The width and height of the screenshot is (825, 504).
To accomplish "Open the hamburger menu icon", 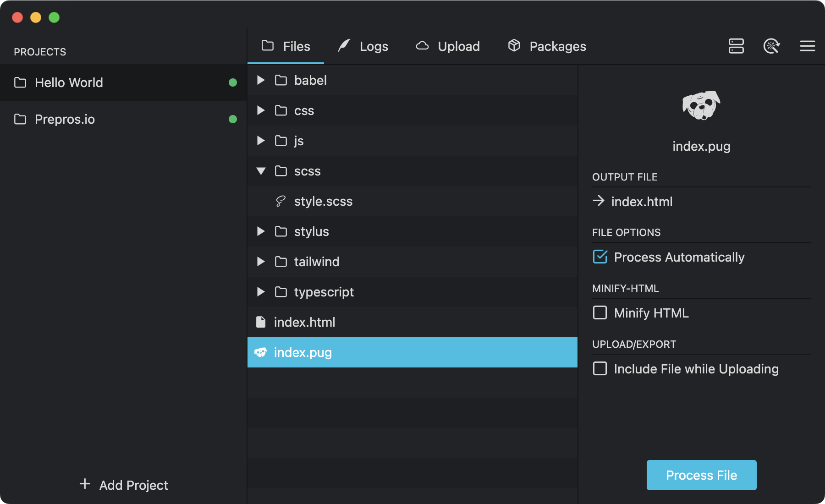I will 807,46.
